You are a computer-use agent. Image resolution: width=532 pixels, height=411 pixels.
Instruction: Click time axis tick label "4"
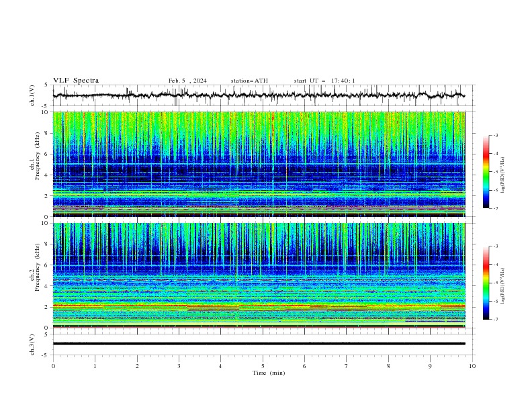220,366
